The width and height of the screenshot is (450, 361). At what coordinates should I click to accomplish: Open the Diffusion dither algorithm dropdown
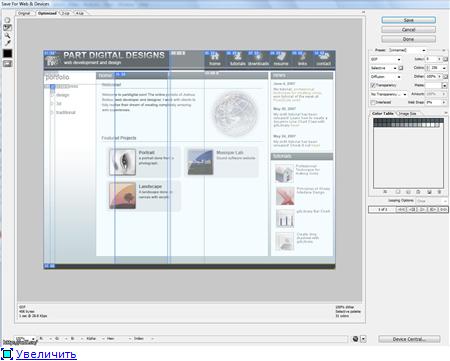pyautogui.click(x=386, y=77)
